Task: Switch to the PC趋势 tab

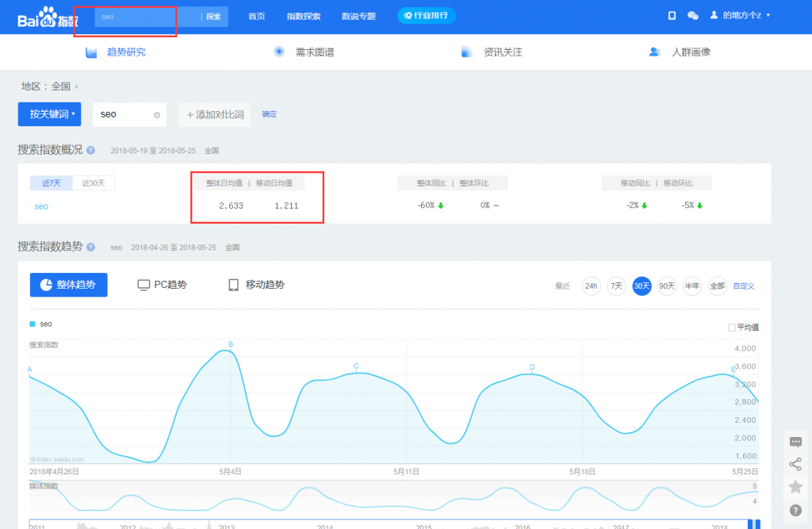Action: (x=163, y=285)
